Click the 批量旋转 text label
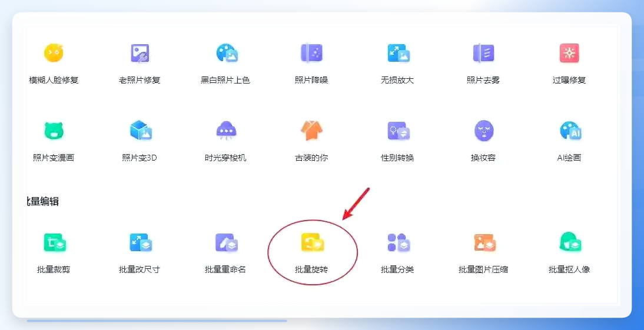Viewport: 644px width, 330px height. tap(311, 269)
